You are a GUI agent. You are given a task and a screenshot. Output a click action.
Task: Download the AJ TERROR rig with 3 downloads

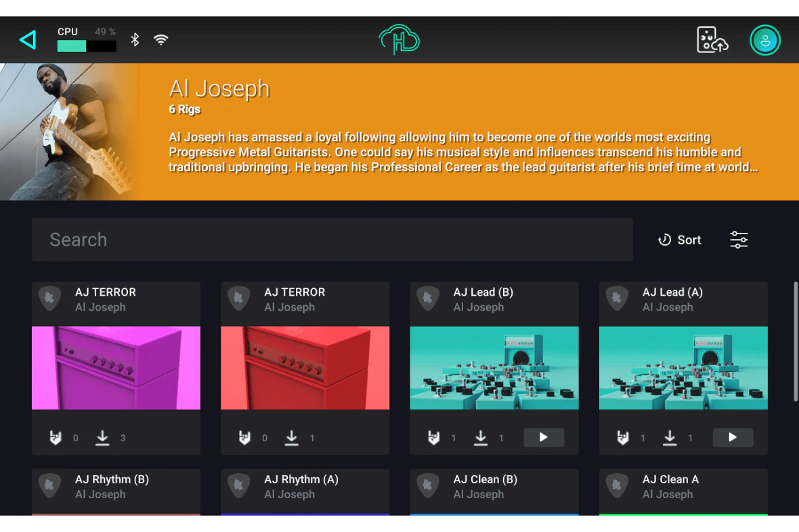pos(102,438)
